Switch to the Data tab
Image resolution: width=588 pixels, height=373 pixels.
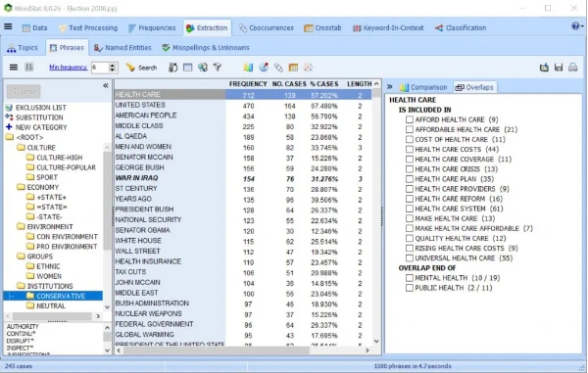(35, 28)
